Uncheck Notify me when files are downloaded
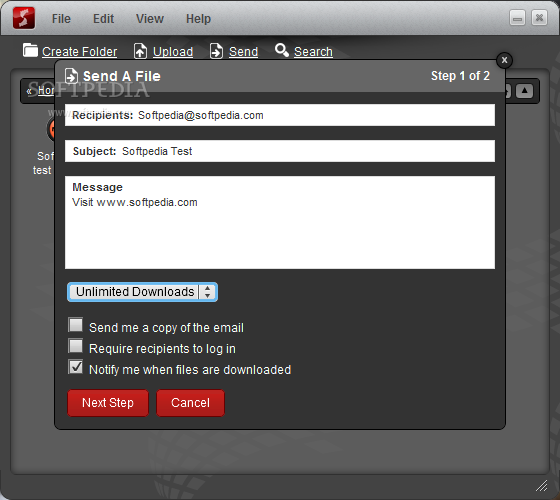Screen dimensions: 560x500 click(76, 367)
